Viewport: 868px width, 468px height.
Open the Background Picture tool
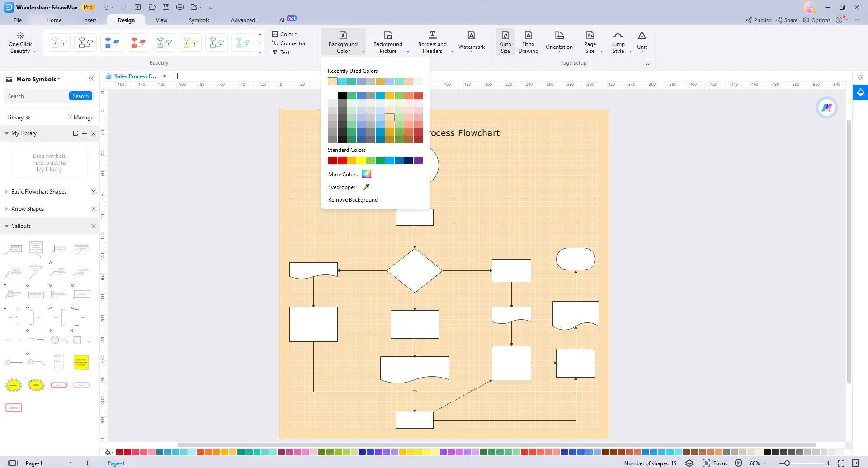pyautogui.click(x=388, y=42)
